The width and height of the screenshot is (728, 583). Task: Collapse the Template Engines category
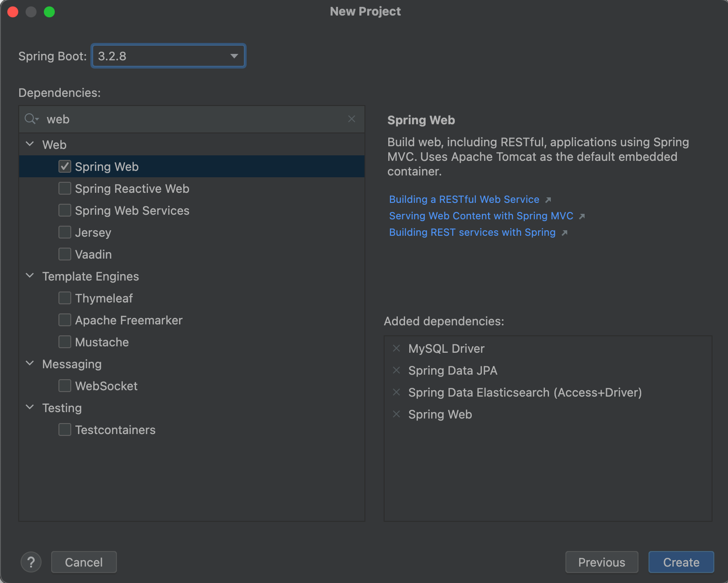[x=30, y=276]
